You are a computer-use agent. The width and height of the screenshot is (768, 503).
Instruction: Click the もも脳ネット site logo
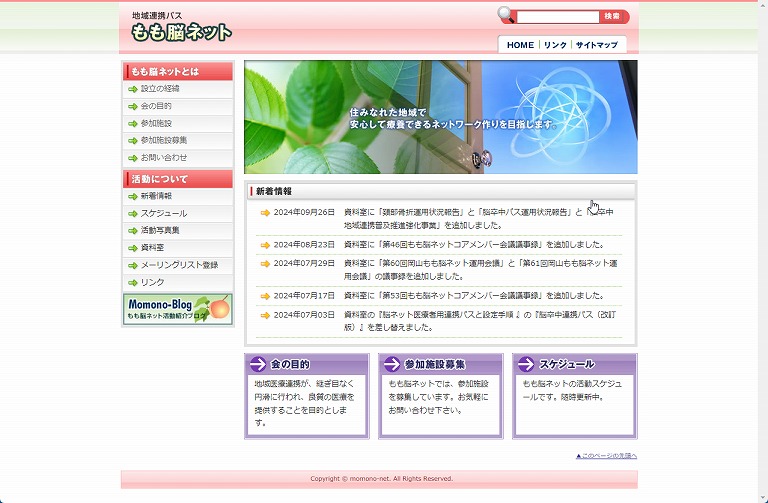[x=181, y=32]
